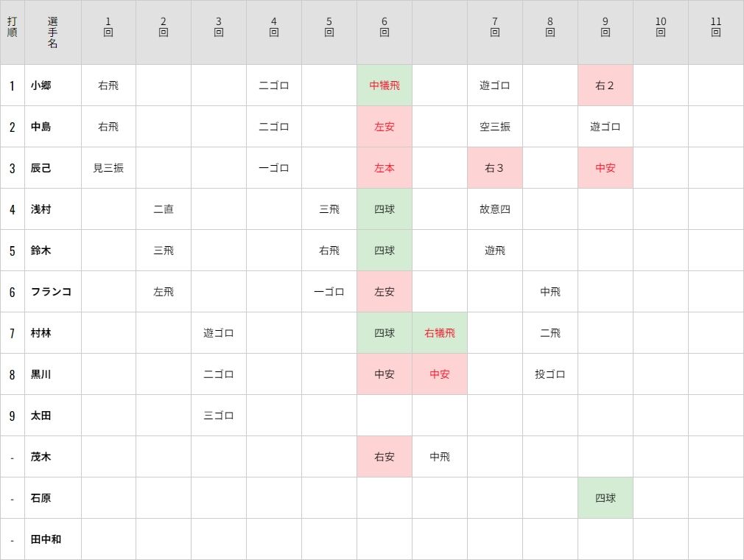This screenshot has width=744, height=560.
Task: Click 太田's 三ゴロ cell
Action: (x=218, y=416)
